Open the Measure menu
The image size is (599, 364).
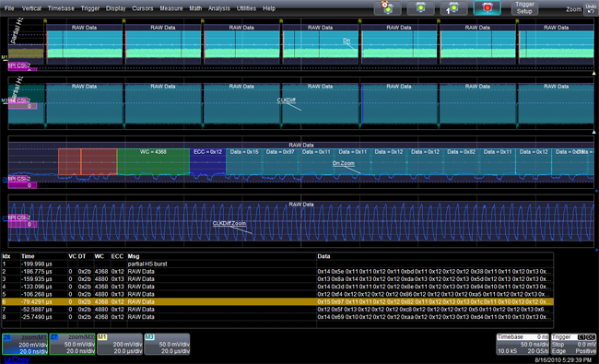171,8
